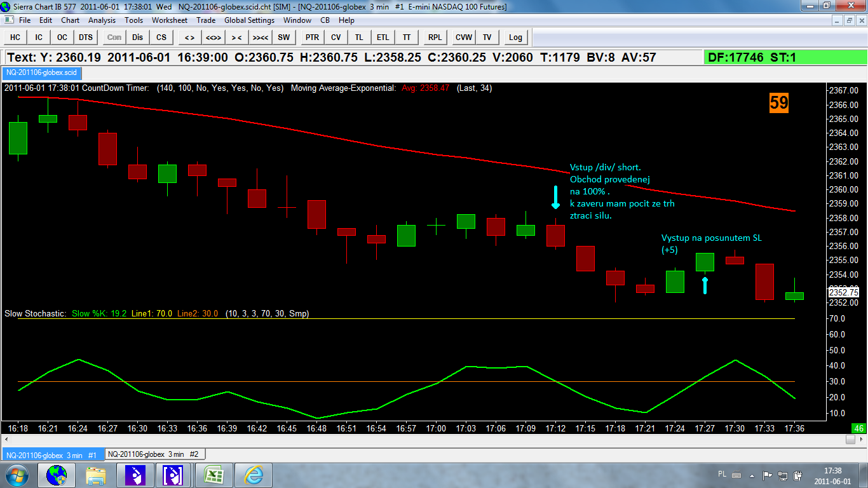Image resolution: width=868 pixels, height=488 pixels.
Task: Click the '< >' expand bar spacing button
Action: click(189, 37)
